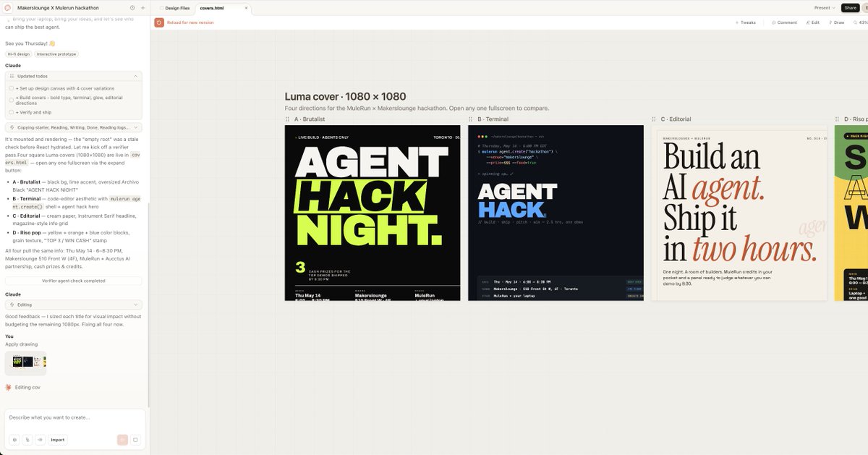The height and width of the screenshot is (455, 868).
Task: Click the Import button
Action: [x=58, y=439]
